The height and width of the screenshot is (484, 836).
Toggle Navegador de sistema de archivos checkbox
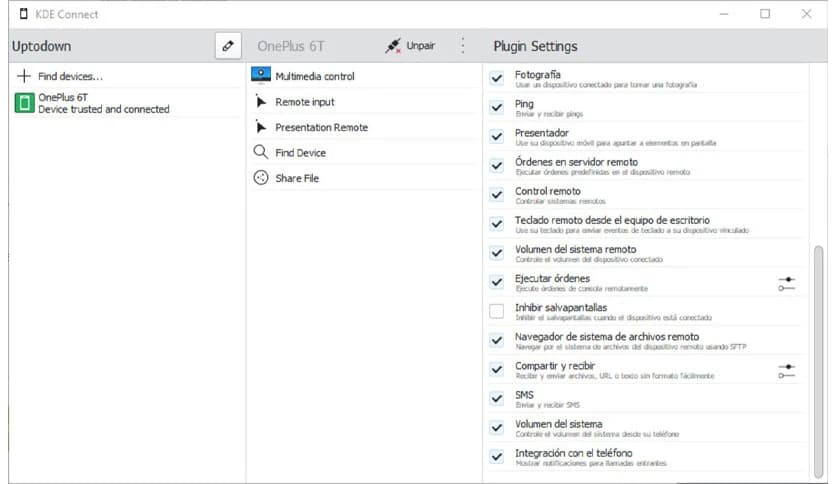tap(496, 340)
